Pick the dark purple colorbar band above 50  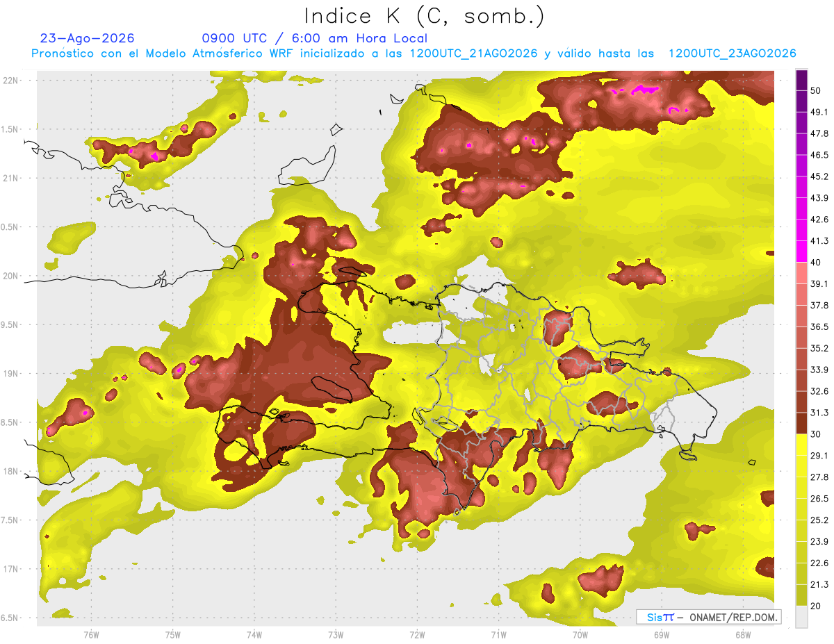[801, 80]
